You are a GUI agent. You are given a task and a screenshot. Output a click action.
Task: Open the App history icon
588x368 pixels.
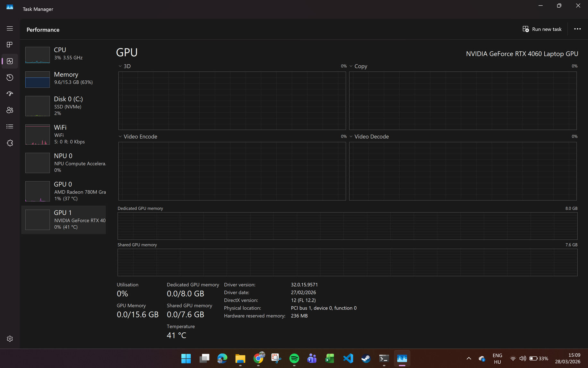tap(10, 77)
